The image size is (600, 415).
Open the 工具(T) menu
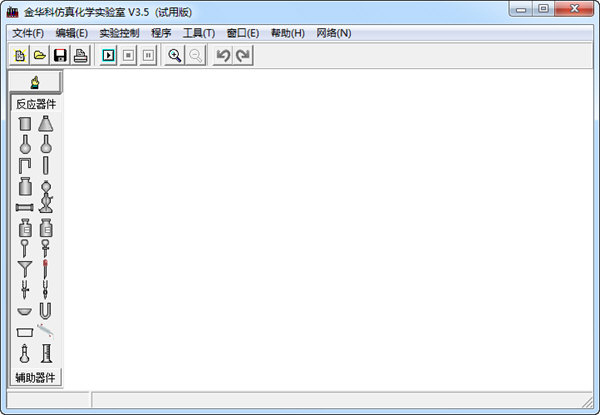pos(199,34)
